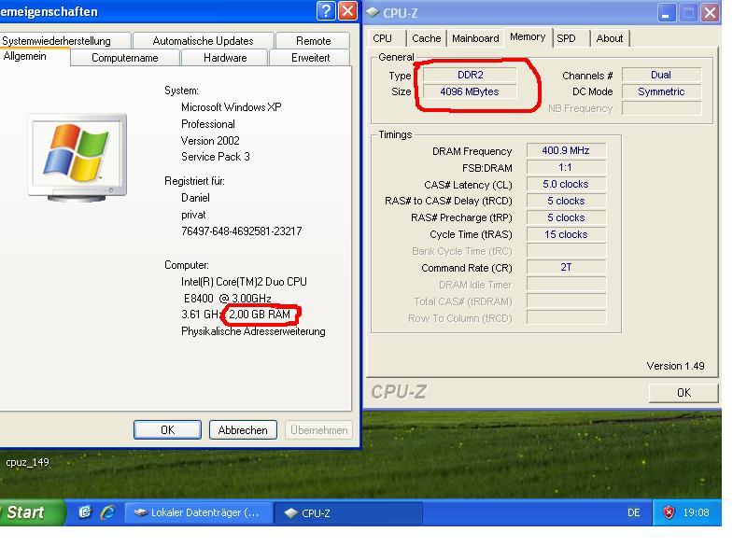Click the DE language indicator

634,512
